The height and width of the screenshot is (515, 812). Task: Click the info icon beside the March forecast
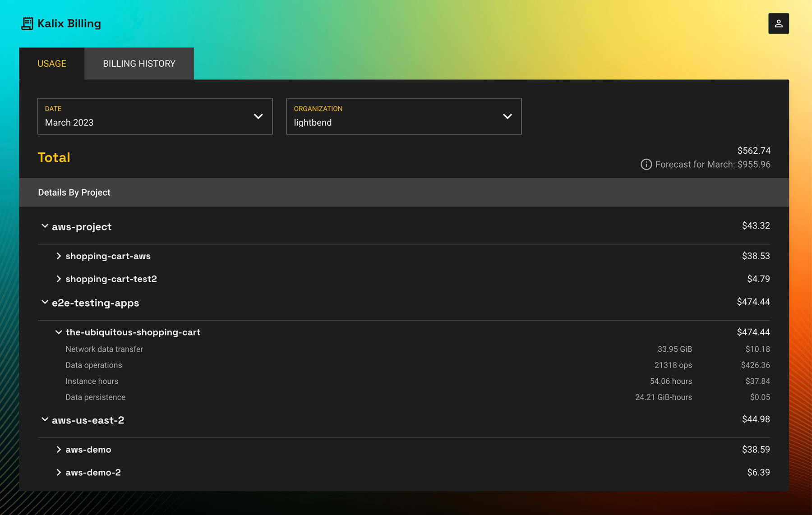(x=646, y=164)
